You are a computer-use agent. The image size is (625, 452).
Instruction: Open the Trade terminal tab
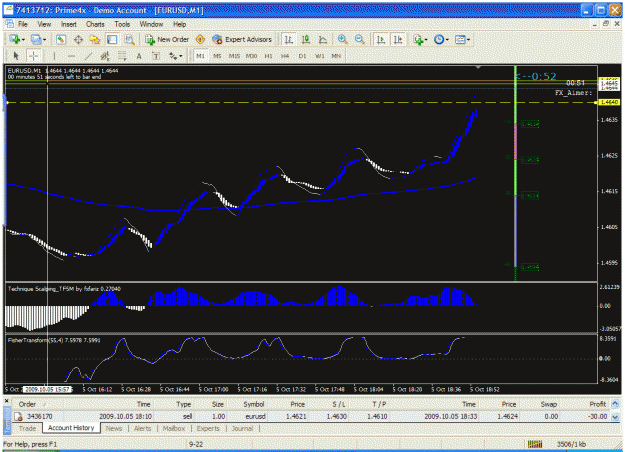pos(28,428)
